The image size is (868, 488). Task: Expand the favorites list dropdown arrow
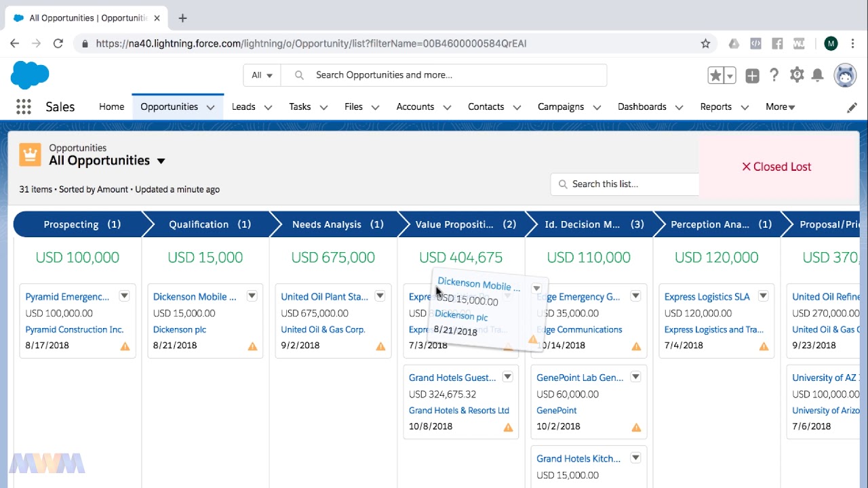pyautogui.click(x=730, y=76)
